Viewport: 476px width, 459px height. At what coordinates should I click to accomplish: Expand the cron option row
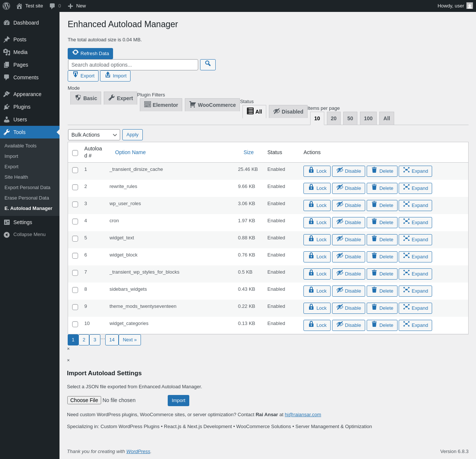[x=415, y=223]
